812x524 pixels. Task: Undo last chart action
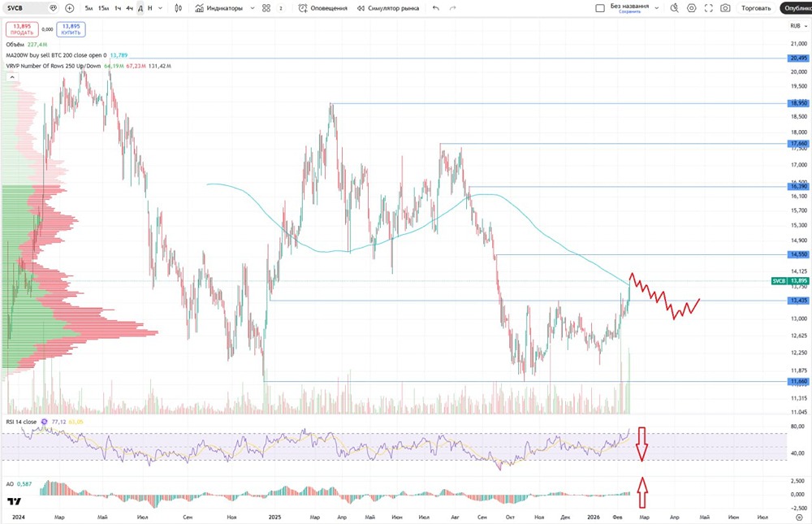tap(435, 8)
